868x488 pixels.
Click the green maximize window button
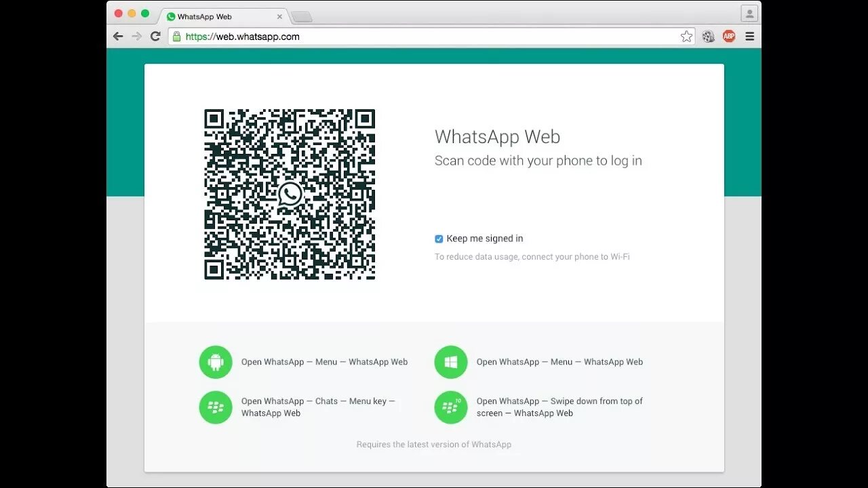[x=145, y=14]
